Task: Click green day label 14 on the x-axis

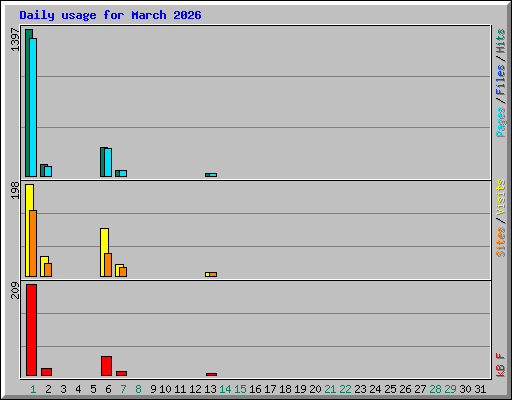Action: [225, 389]
